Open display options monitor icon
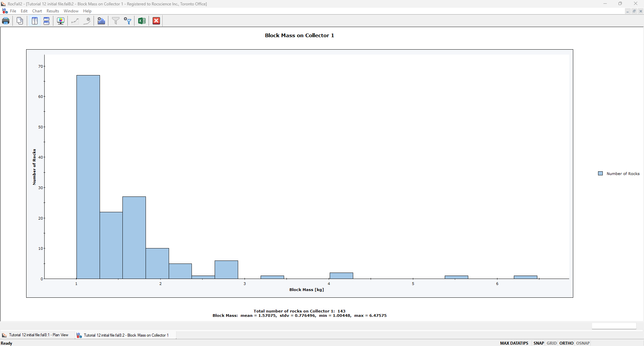The height and width of the screenshot is (346, 644). pos(61,21)
